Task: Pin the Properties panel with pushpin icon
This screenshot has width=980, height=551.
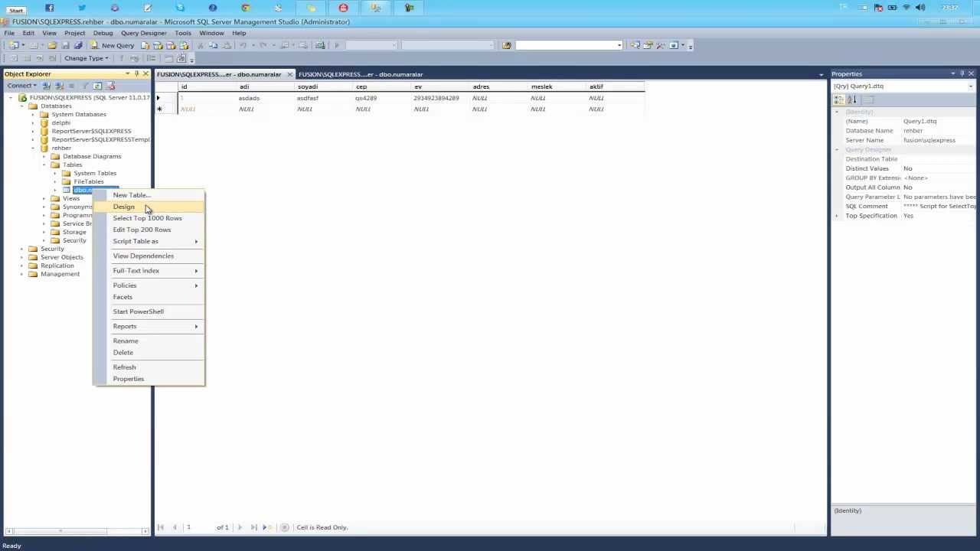Action: tap(962, 73)
